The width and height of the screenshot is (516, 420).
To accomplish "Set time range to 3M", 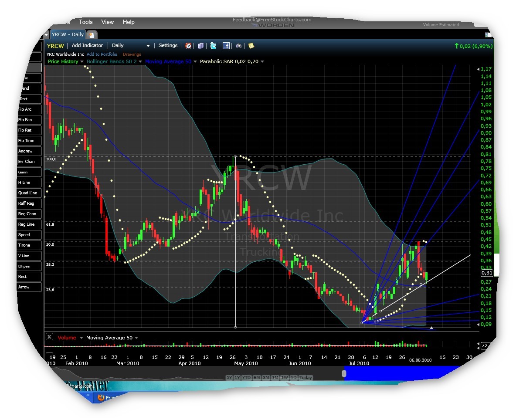I will click(266, 378).
